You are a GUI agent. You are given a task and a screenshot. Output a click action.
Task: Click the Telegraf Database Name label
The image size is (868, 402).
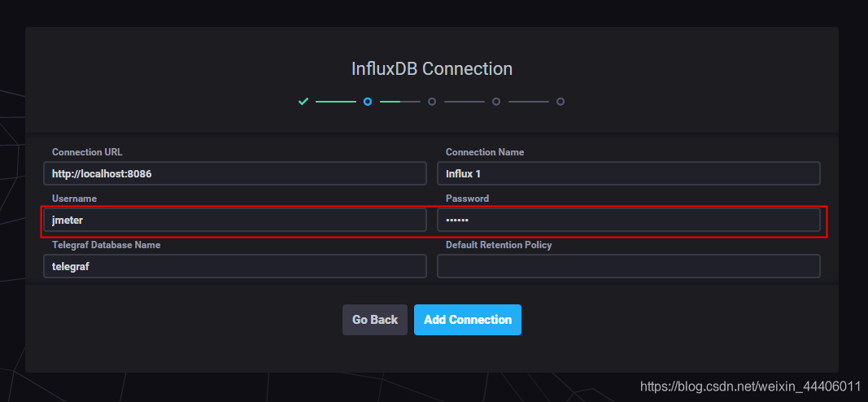(x=107, y=245)
